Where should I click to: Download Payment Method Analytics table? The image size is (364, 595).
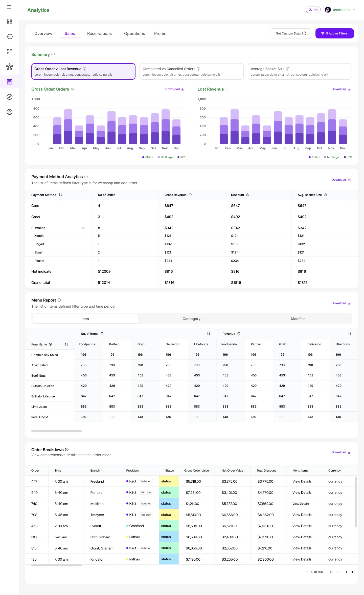(x=341, y=180)
